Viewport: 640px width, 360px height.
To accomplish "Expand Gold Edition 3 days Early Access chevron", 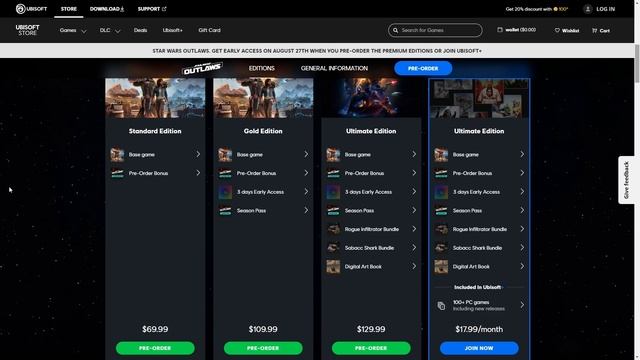I will click(306, 191).
